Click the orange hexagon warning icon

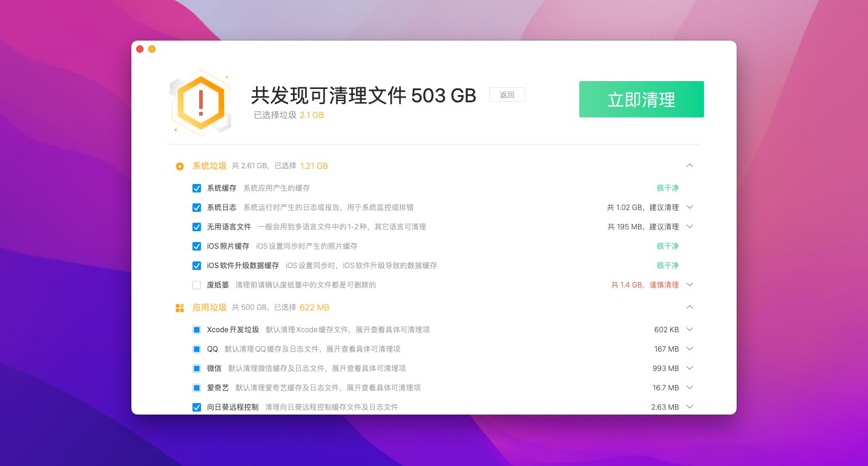(x=201, y=103)
